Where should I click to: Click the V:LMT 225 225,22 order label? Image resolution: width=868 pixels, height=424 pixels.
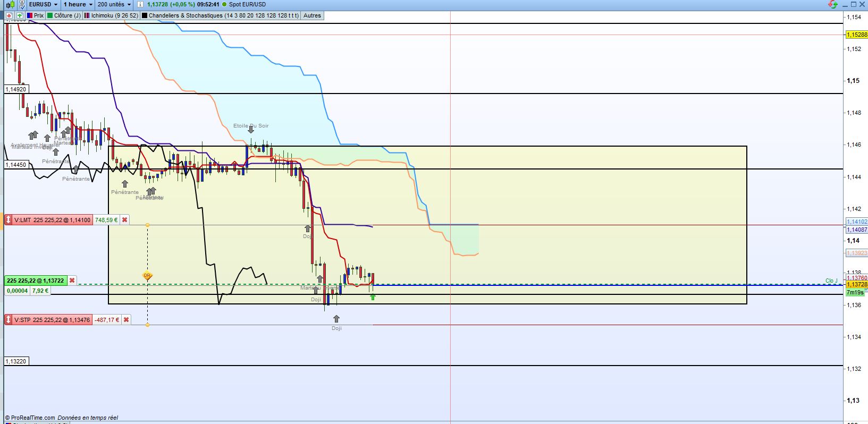click(x=52, y=219)
